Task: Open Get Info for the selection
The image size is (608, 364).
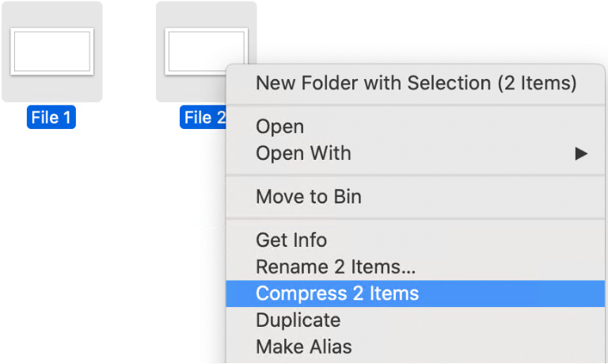Action: point(291,240)
